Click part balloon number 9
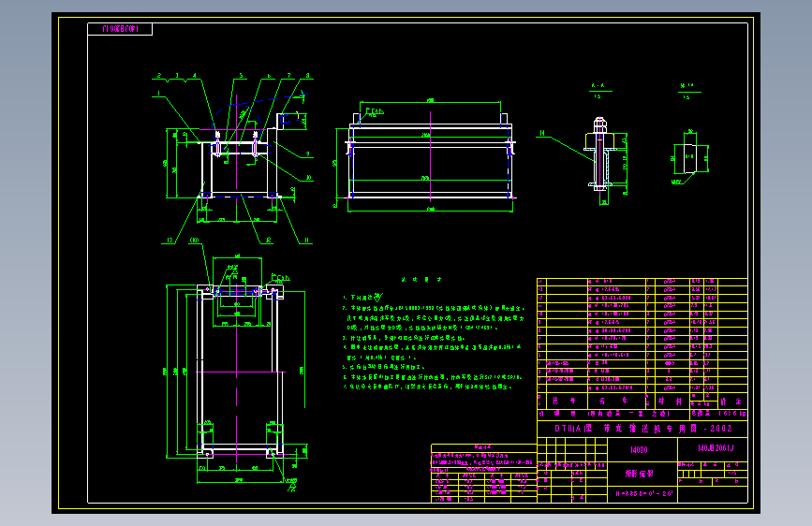The height and width of the screenshot is (526, 812). [307, 153]
